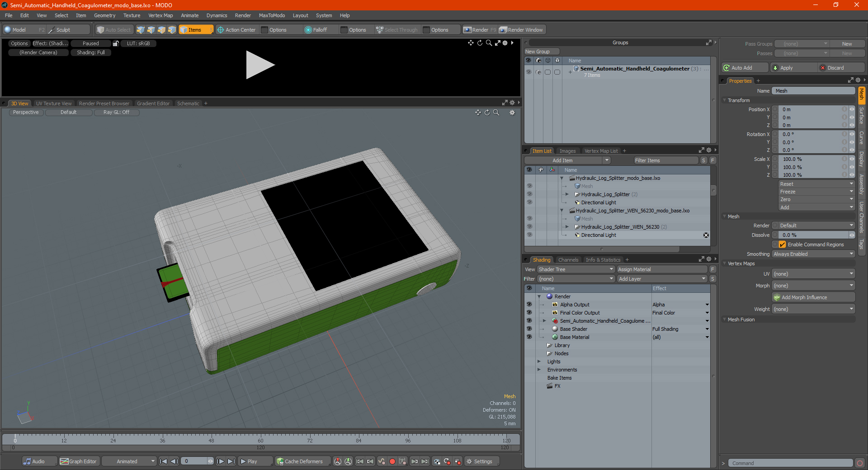The height and width of the screenshot is (470, 868).
Task: Open the Shader Tree view dropdown
Action: (x=576, y=269)
